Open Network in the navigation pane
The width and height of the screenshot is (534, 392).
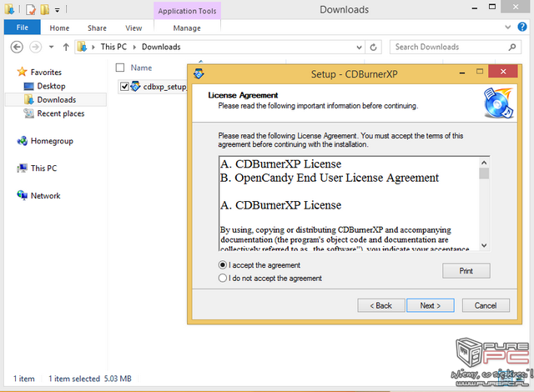point(45,196)
